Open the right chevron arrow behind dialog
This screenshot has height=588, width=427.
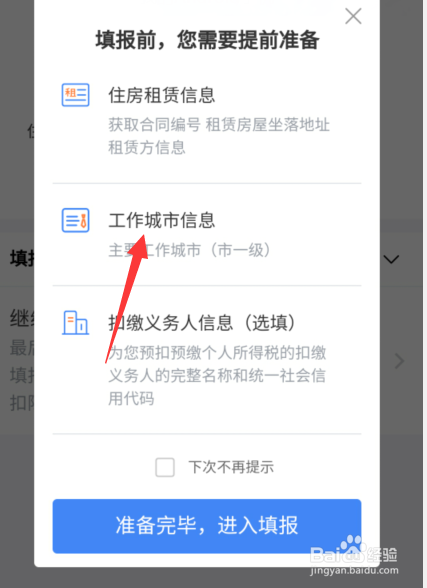coord(399,361)
